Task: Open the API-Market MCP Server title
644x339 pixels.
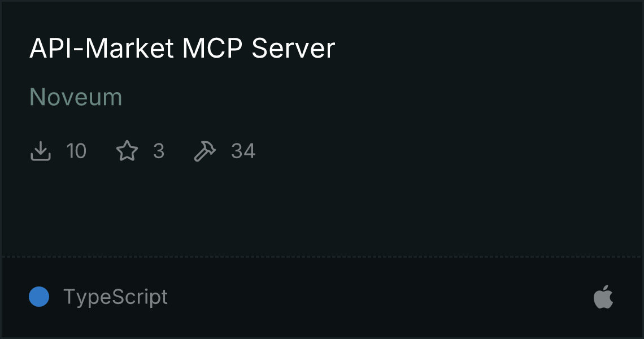Action: 182,48
